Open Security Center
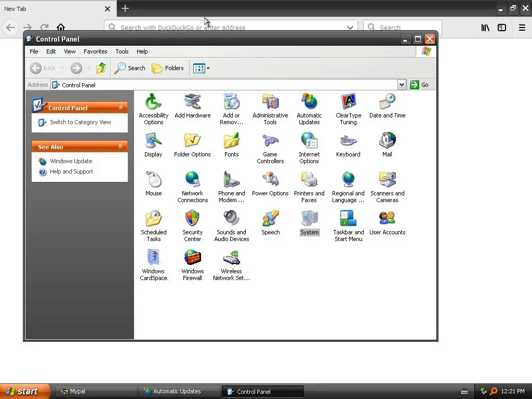532x399 pixels. pos(192,226)
